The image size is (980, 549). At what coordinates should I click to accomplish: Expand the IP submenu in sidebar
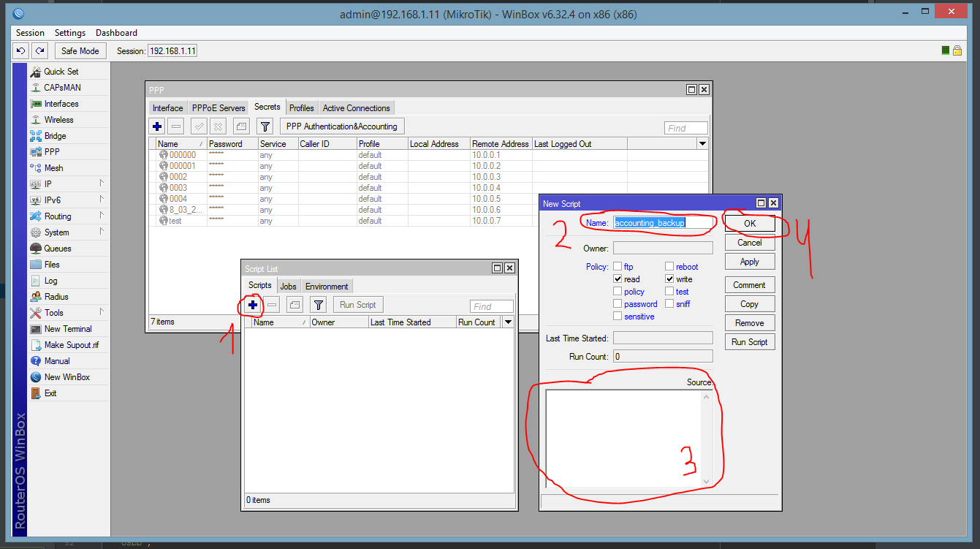102,183
